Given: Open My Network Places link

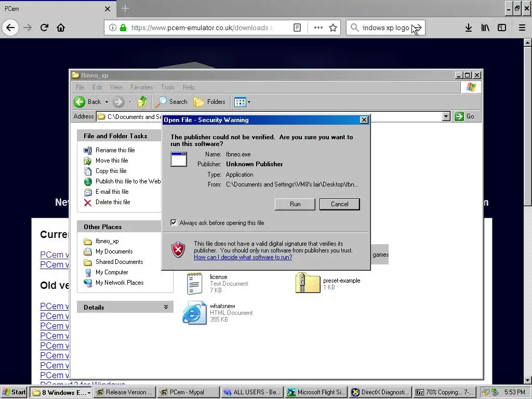Looking at the screenshot, I should pos(119,283).
